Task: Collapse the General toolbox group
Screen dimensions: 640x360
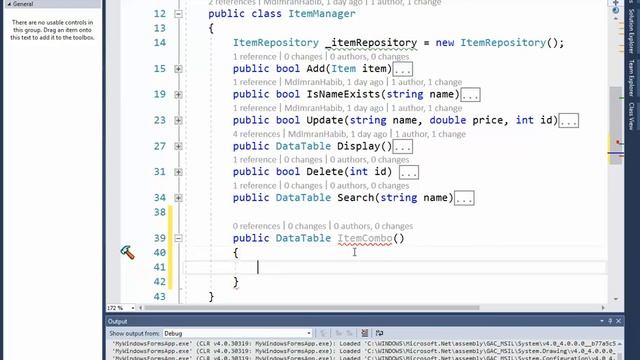Action: coord(9,4)
